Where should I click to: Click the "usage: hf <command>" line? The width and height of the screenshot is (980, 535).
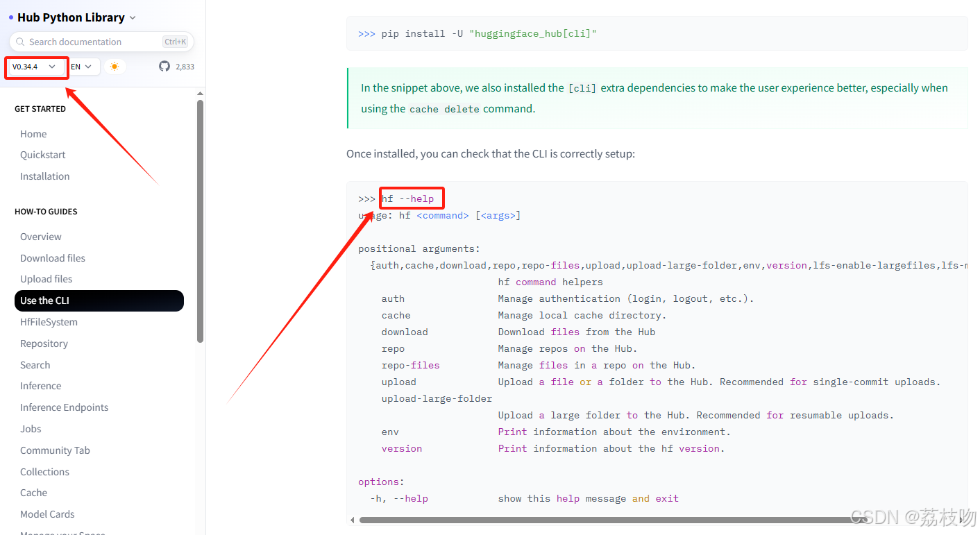click(x=439, y=216)
